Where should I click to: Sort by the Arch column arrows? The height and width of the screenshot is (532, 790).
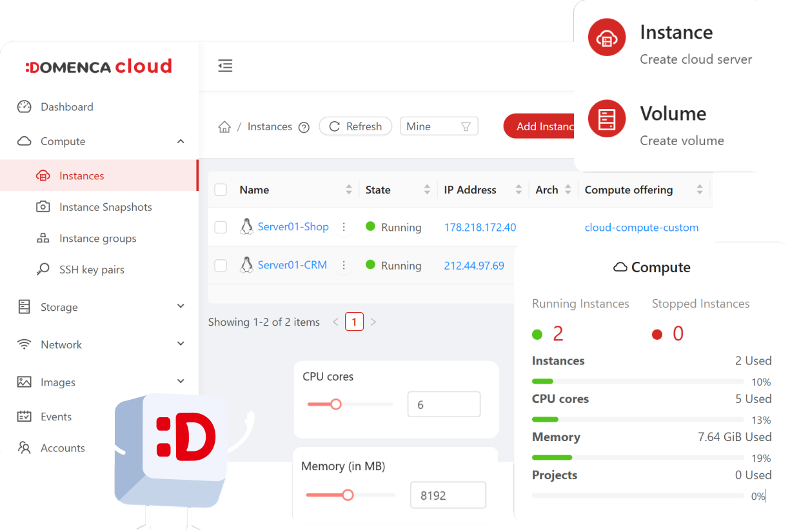(x=568, y=190)
